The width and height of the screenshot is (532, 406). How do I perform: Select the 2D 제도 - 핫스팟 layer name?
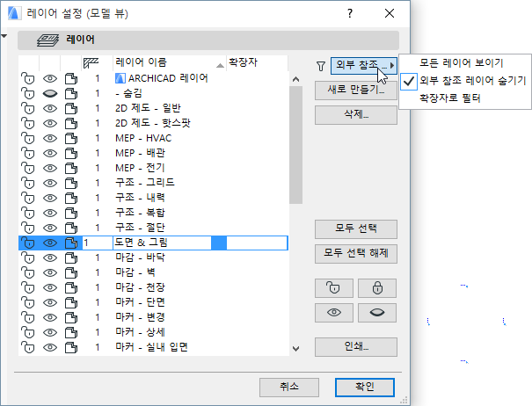(x=153, y=123)
